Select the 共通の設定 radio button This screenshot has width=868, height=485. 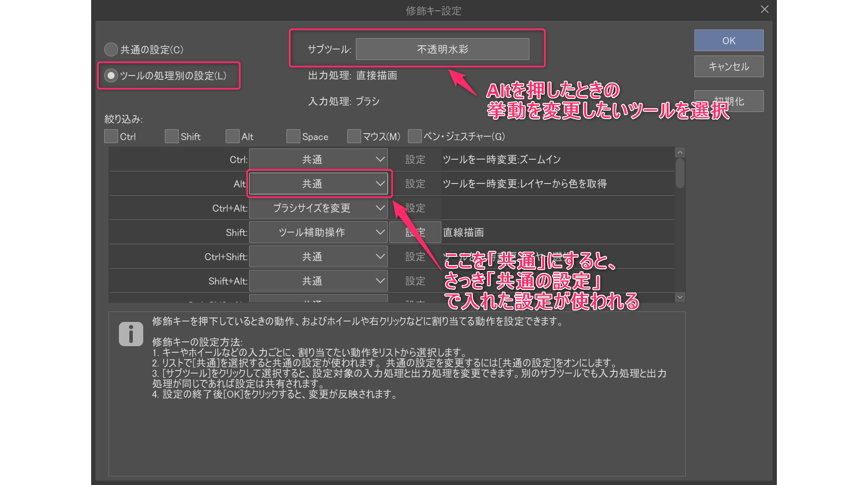[x=111, y=49]
